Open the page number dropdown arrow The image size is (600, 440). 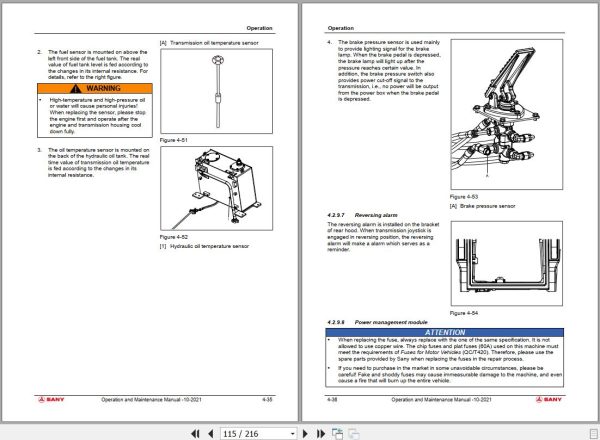click(x=292, y=434)
